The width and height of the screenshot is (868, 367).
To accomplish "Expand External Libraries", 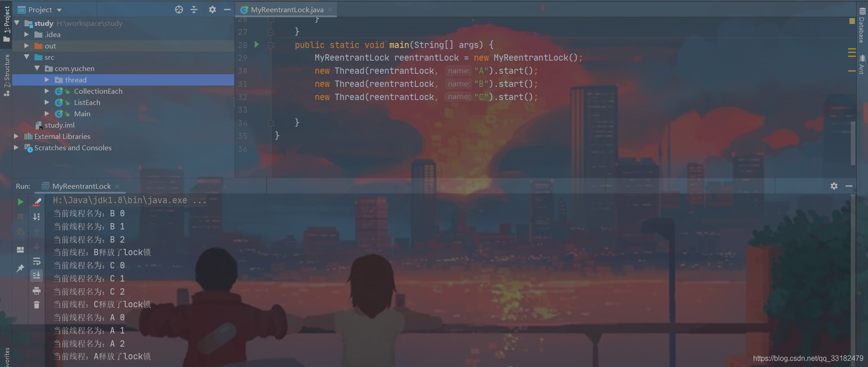I will tap(16, 136).
